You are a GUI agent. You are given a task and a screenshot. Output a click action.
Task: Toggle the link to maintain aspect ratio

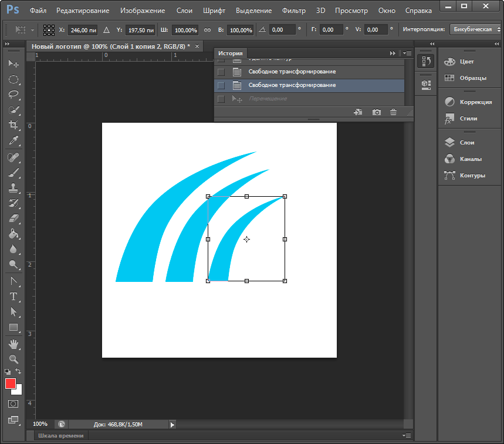point(207,30)
